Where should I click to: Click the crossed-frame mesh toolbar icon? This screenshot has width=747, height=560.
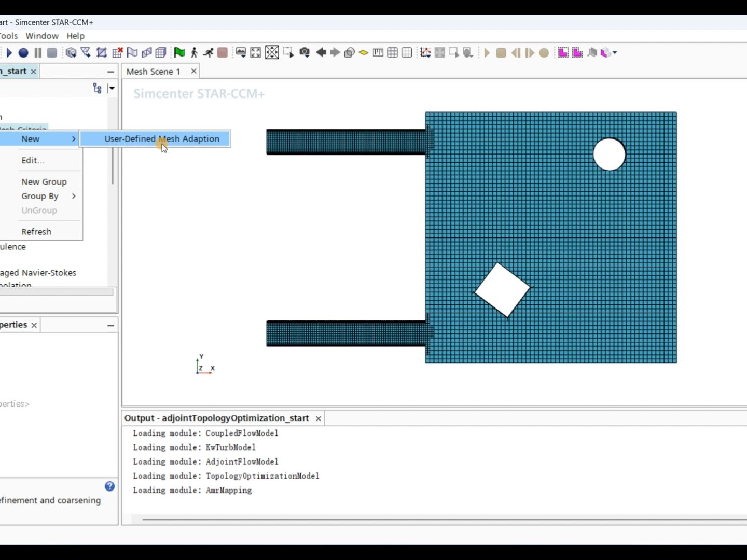coord(102,52)
